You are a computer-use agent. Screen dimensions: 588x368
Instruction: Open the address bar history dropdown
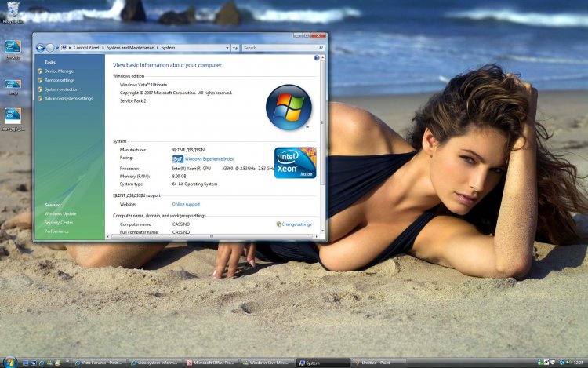click(227, 48)
